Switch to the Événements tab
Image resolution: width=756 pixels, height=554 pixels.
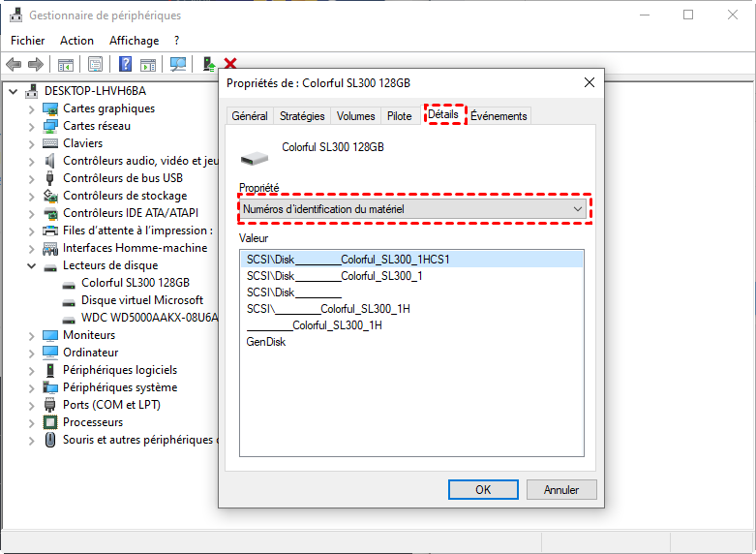(x=499, y=116)
